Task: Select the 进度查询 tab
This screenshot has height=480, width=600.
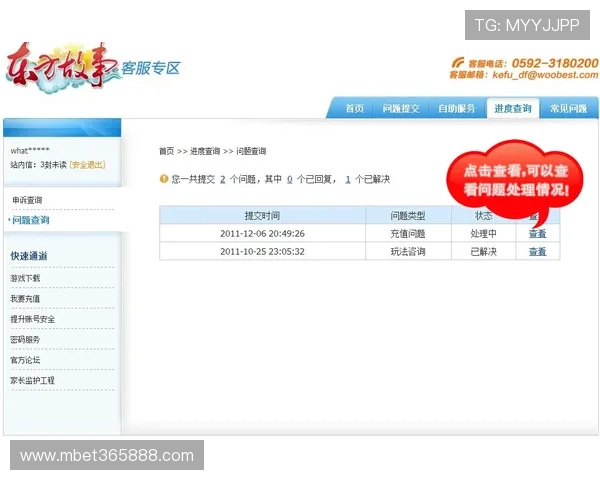Action: (513, 109)
